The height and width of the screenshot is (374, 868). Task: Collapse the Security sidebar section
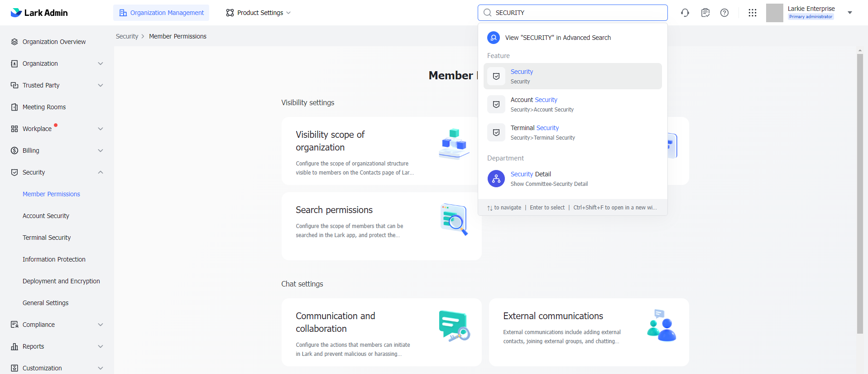pos(101,172)
